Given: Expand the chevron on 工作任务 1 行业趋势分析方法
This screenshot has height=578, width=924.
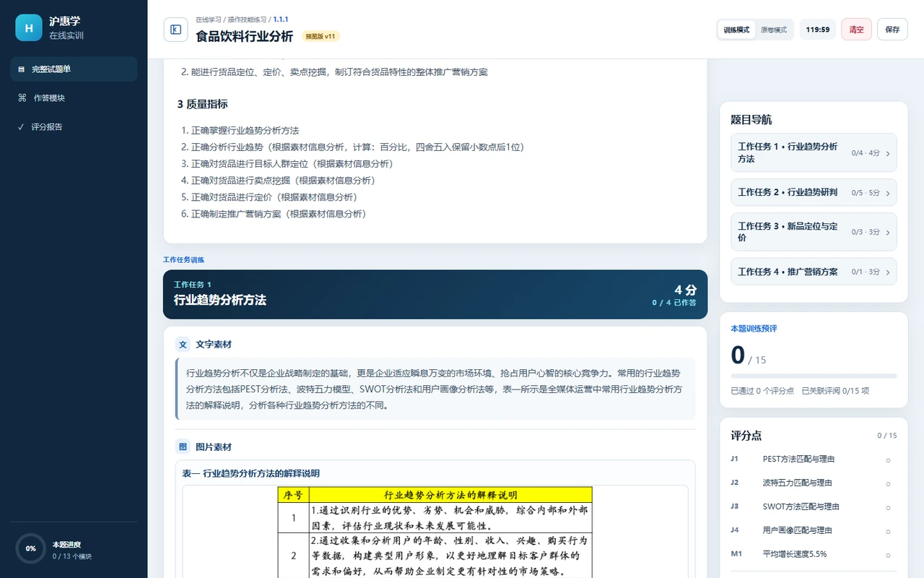Looking at the screenshot, I should click(888, 153).
